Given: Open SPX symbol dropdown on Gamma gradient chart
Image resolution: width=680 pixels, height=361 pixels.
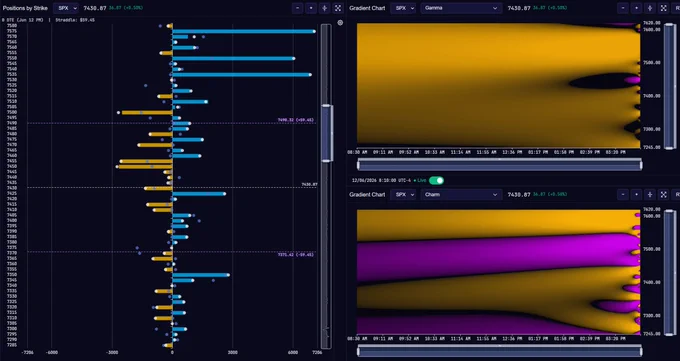Looking at the screenshot, I should click(403, 8).
